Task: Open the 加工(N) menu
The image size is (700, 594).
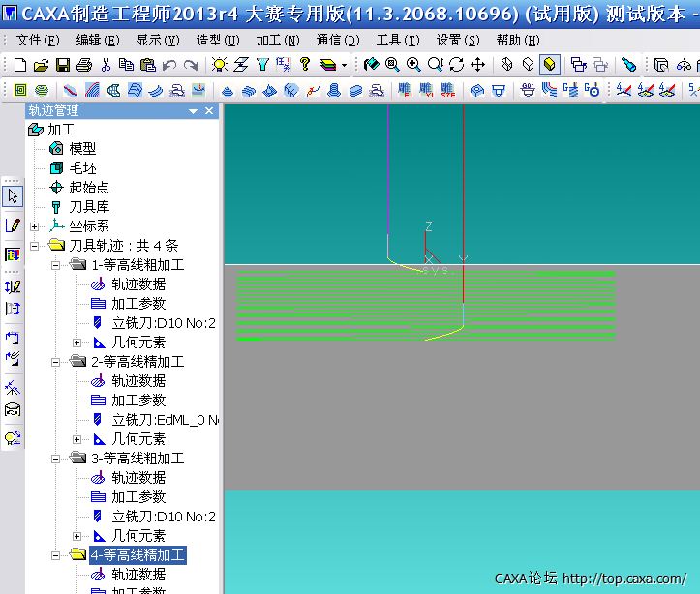Action: (277, 40)
